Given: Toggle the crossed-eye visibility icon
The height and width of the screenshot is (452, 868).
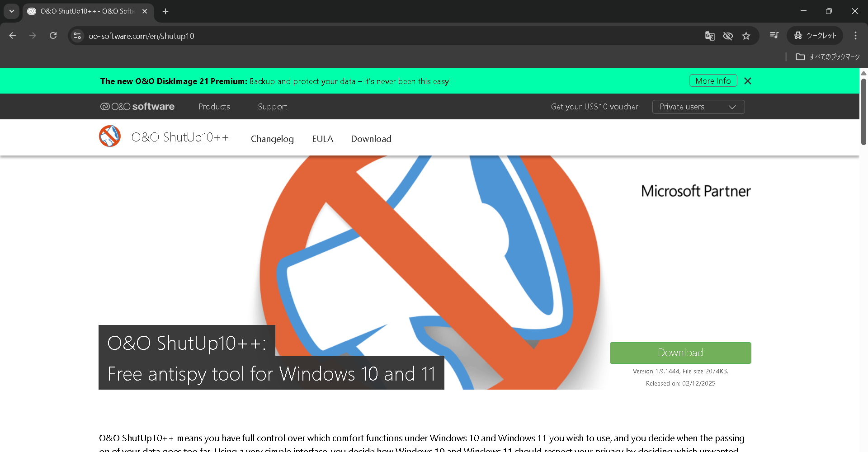Looking at the screenshot, I should [x=728, y=36].
